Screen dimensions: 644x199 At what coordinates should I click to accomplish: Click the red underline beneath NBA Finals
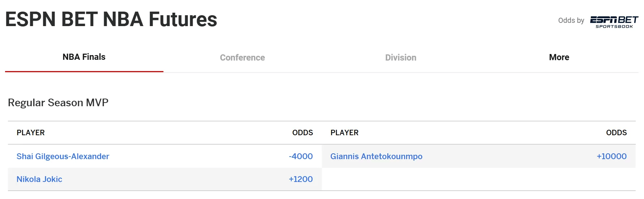click(x=84, y=71)
